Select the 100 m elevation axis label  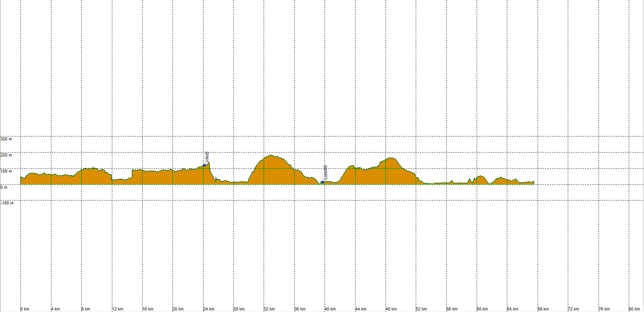(6, 171)
